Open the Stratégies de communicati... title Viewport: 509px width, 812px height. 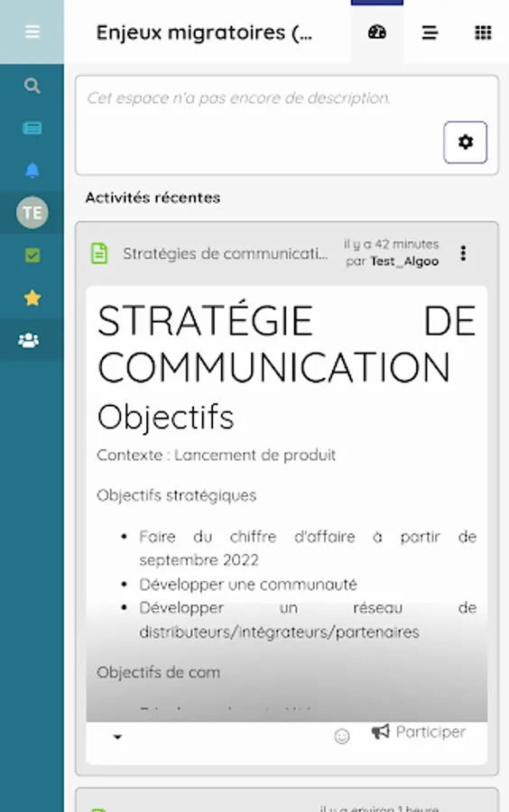pos(226,254)
